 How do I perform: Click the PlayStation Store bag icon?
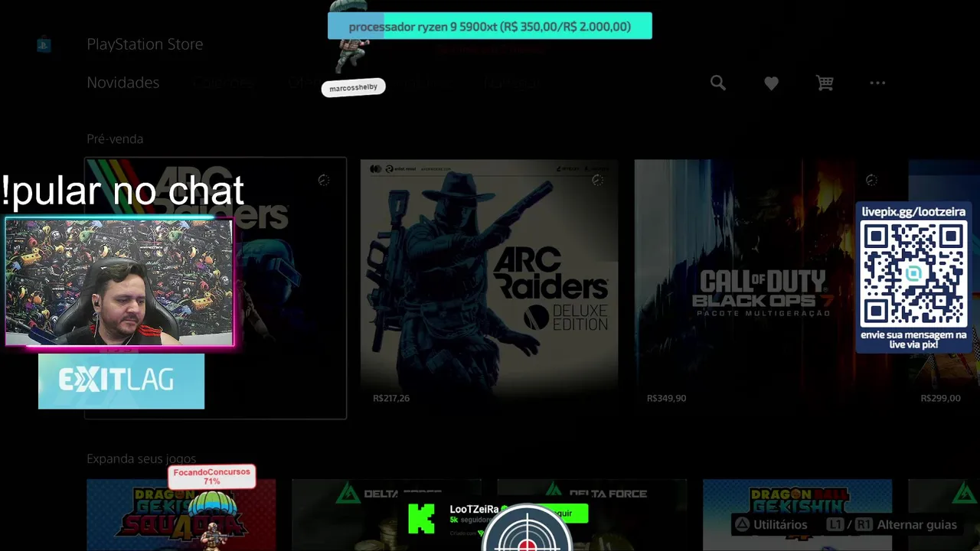(44, 45)
